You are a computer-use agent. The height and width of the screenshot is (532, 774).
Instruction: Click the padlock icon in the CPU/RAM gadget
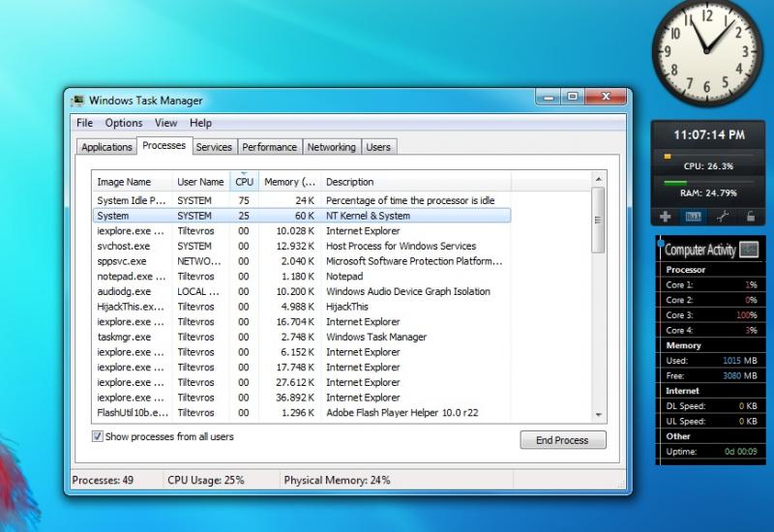(x=751, y=216)
